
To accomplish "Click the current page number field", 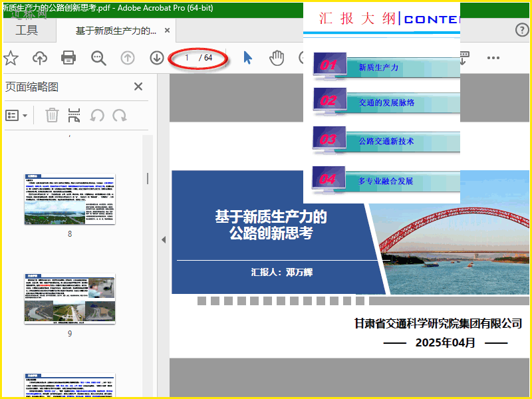I will 187,58.
